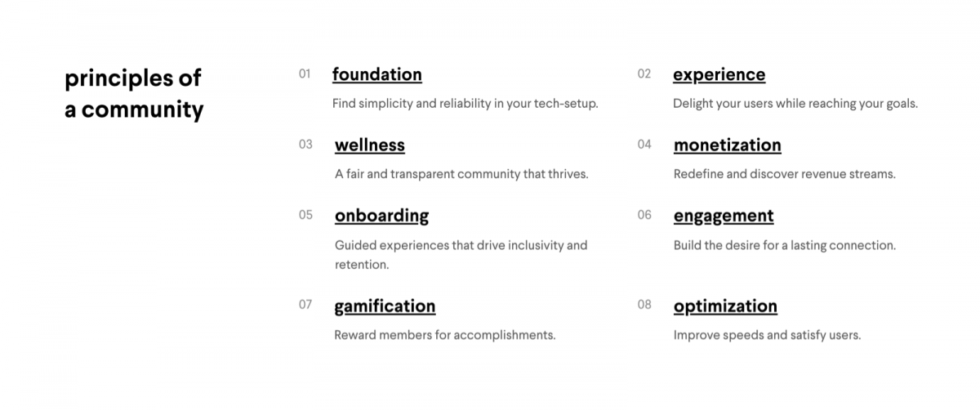
Task: Click number 01 beside foundation
Action: (x=305, y=74)
